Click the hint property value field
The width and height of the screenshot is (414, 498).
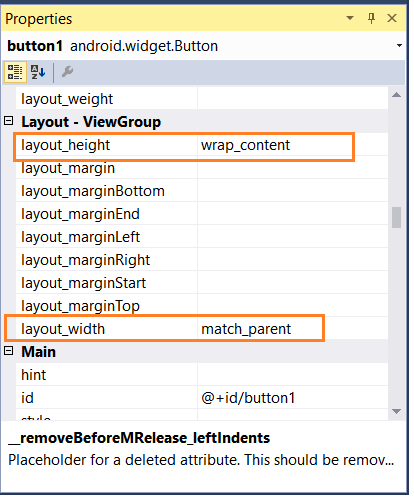point(293,375)
